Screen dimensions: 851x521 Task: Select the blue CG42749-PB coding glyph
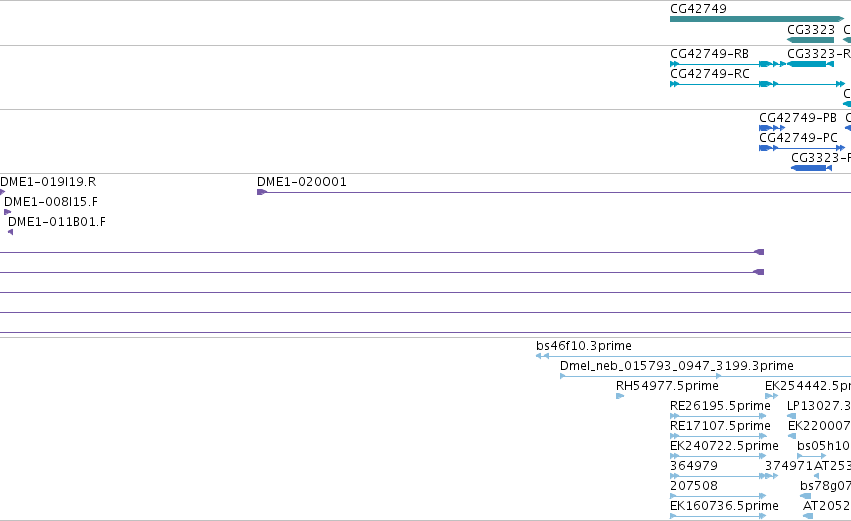click(772, 128)
